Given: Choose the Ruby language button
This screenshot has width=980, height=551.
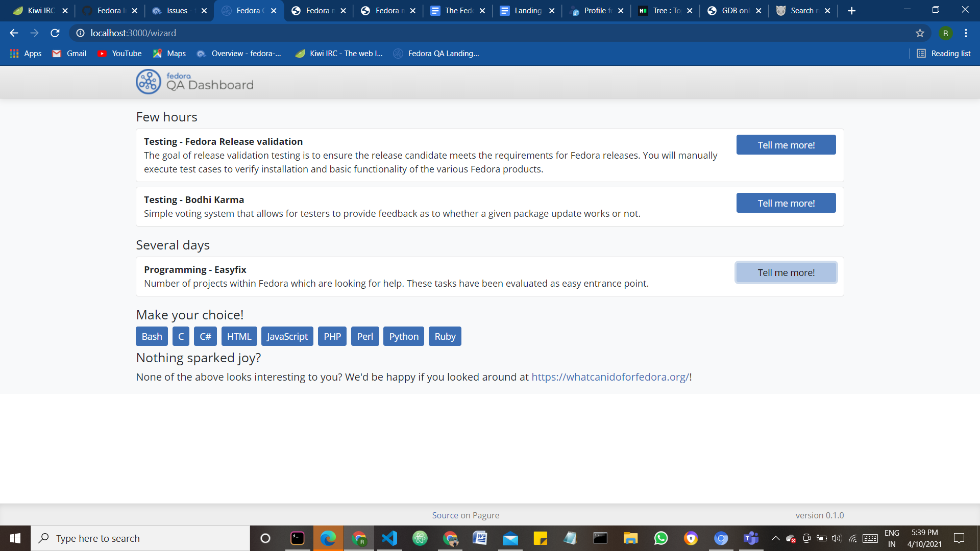Looking at the screenshot, I should (x=445, y=336).
